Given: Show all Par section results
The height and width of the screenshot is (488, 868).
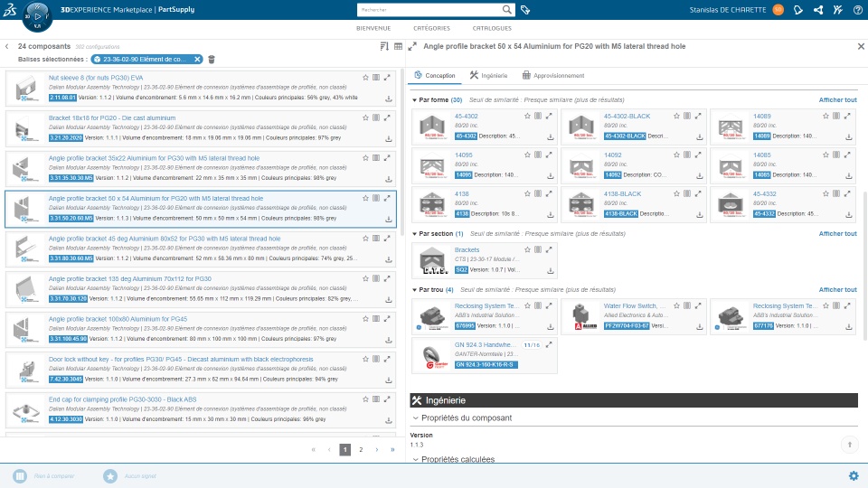Looking at the screenshot, I should coord(837,234).
